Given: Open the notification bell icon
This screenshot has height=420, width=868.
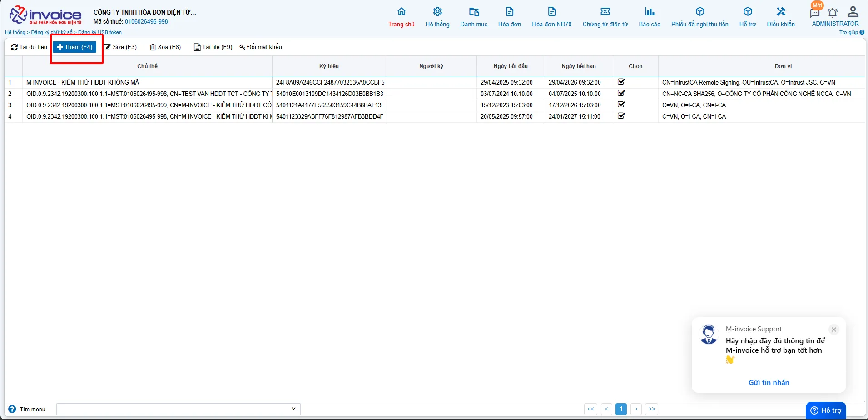Looking at the screenshot, I should click(x=833, y=13).
